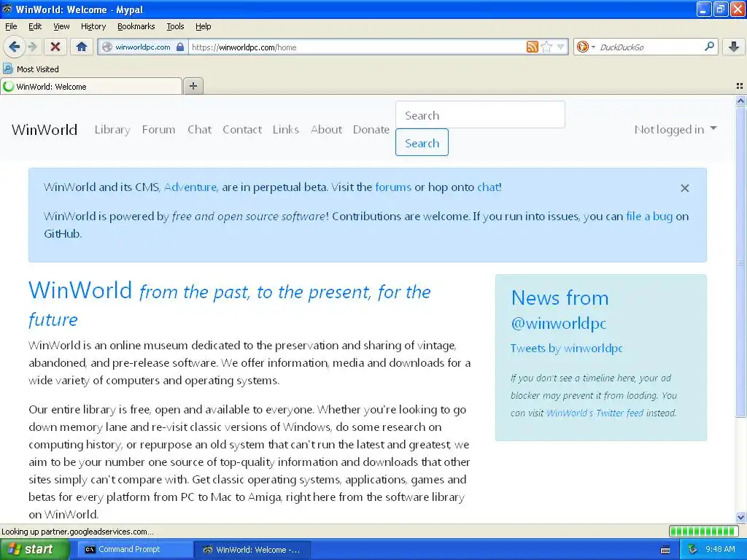747x560 pixels.
Task: Click the list all tabs icon
Action: click(740, 86)
